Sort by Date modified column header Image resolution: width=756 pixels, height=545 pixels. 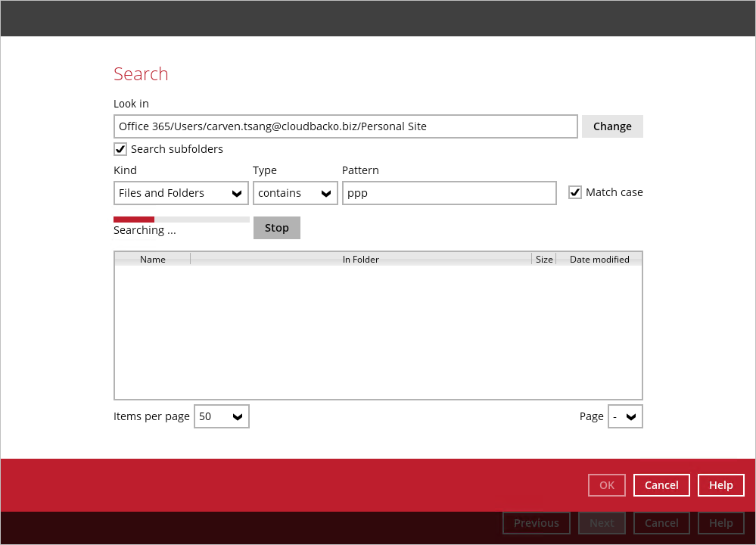pos(599,259)
